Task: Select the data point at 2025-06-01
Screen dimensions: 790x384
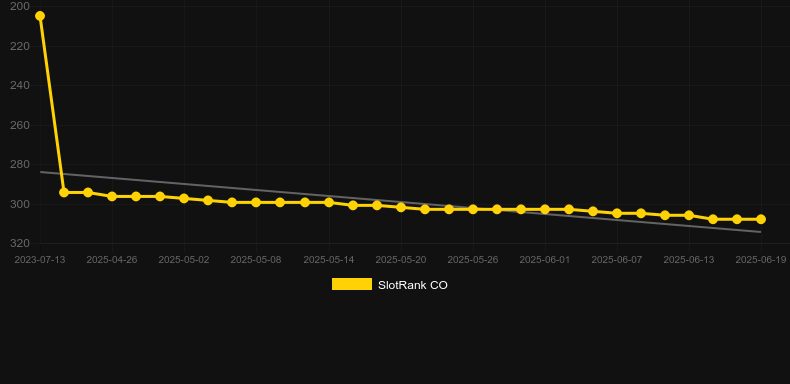Action: (x=545, y=209)
